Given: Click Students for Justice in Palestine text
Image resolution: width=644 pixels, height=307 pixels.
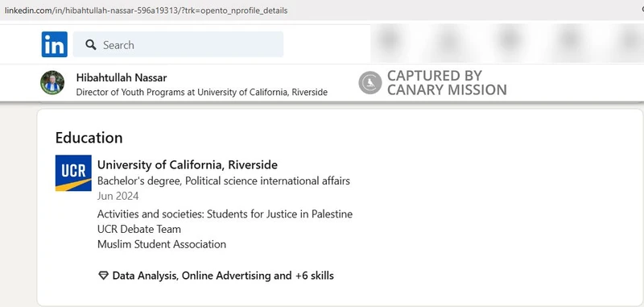Looking at the screenshot, I should 279,214.
